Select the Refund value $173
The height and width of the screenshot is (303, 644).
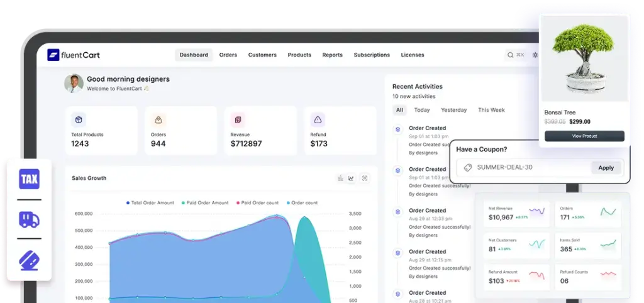click(x=319, y=144)
